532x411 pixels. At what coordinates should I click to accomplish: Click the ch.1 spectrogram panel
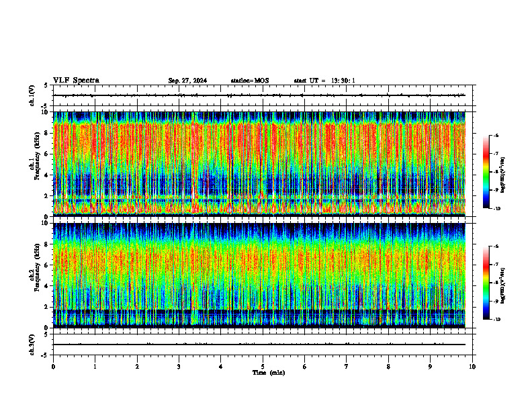[x=259, y=164]
